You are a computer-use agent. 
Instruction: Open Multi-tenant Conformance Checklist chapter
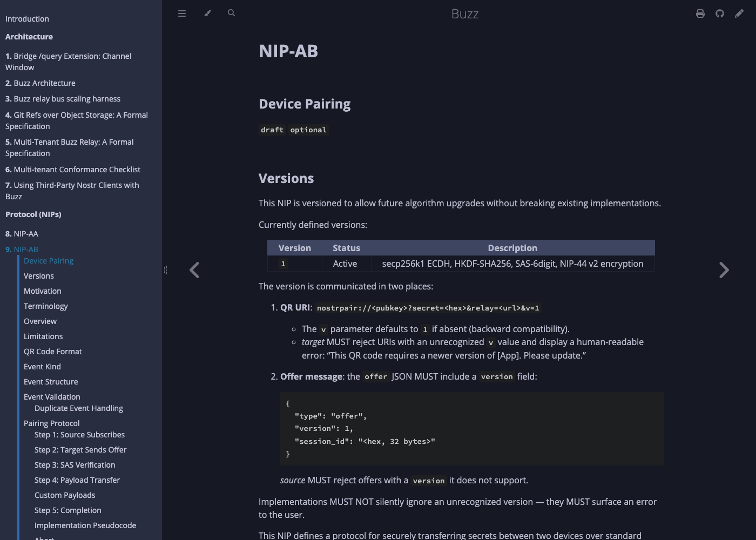[73, 170]
